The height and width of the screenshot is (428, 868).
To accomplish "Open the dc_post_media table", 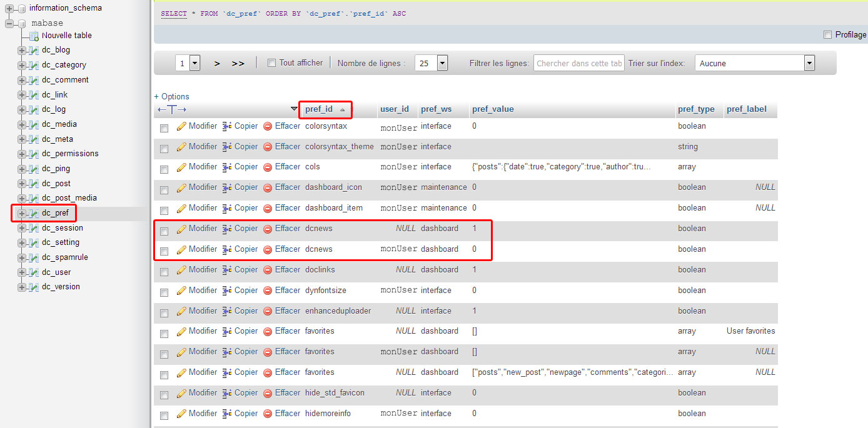I will tap(69, 198).
